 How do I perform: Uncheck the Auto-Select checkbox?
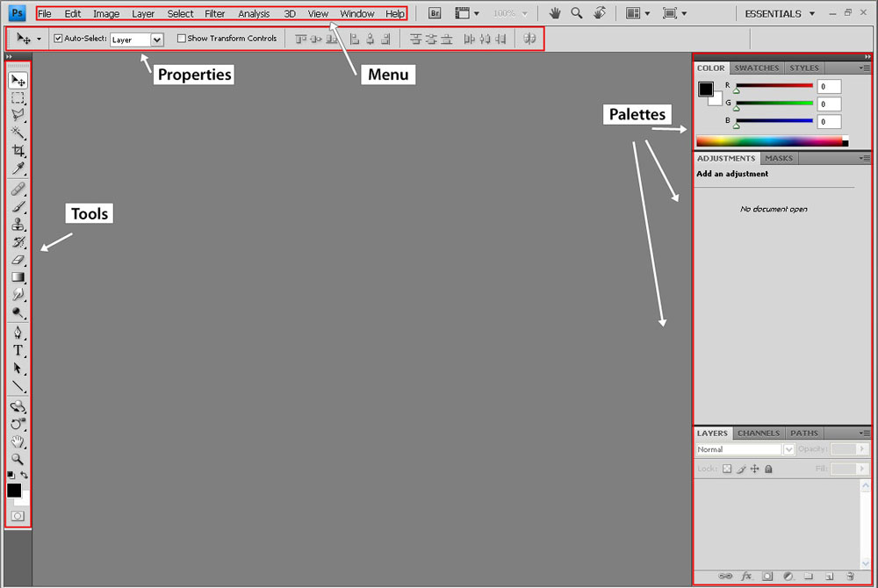(x=58, y=39)
